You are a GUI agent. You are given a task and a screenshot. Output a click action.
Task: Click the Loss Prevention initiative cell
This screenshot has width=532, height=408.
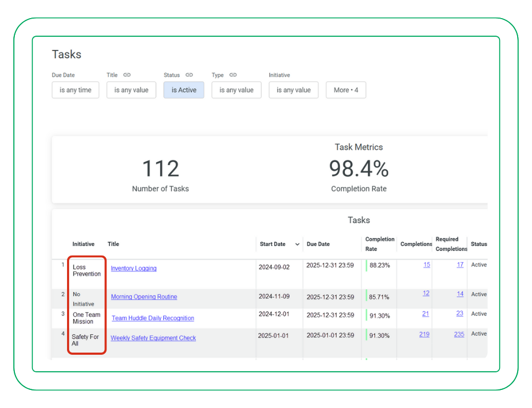tap(87, 271)
